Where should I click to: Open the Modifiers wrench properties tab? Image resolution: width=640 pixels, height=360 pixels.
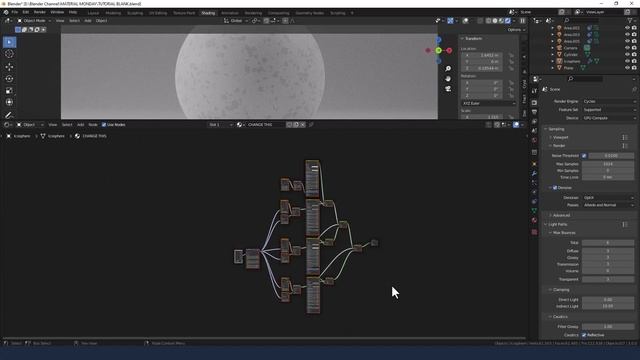coord(534,173)
